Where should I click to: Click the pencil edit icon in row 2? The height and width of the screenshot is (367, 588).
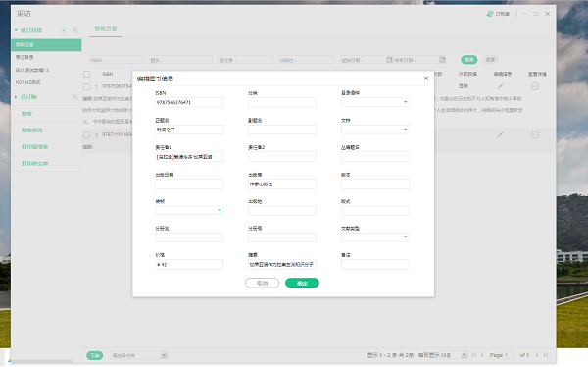(500, 134)
